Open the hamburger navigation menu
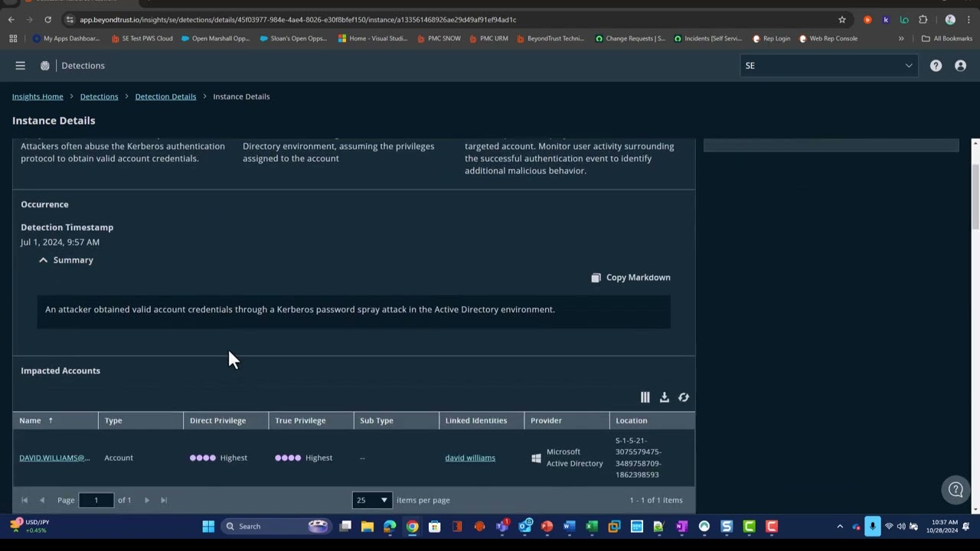This screenshot has height=551, width=980. pos(21,66)
